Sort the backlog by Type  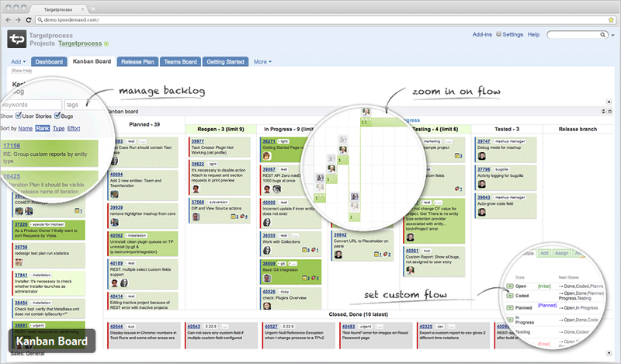59,128
